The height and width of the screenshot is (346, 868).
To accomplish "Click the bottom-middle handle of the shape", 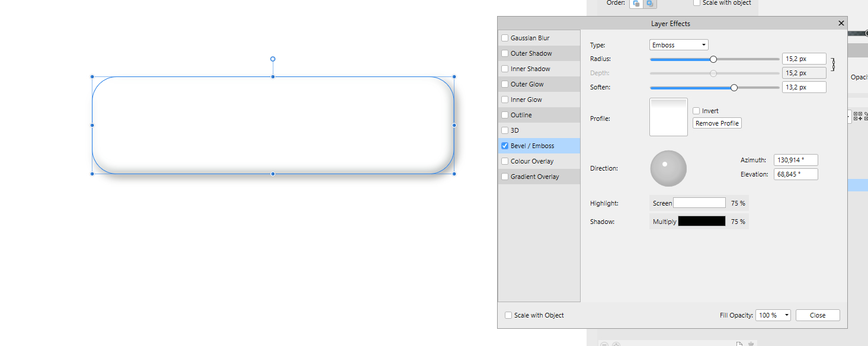I will point(273,174).
